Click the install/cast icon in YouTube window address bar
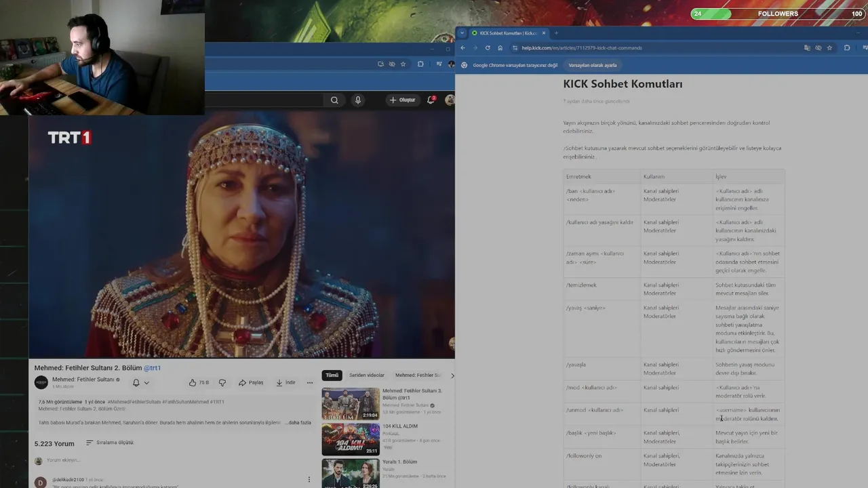This screenshot has width=868, height=488. 380,64
